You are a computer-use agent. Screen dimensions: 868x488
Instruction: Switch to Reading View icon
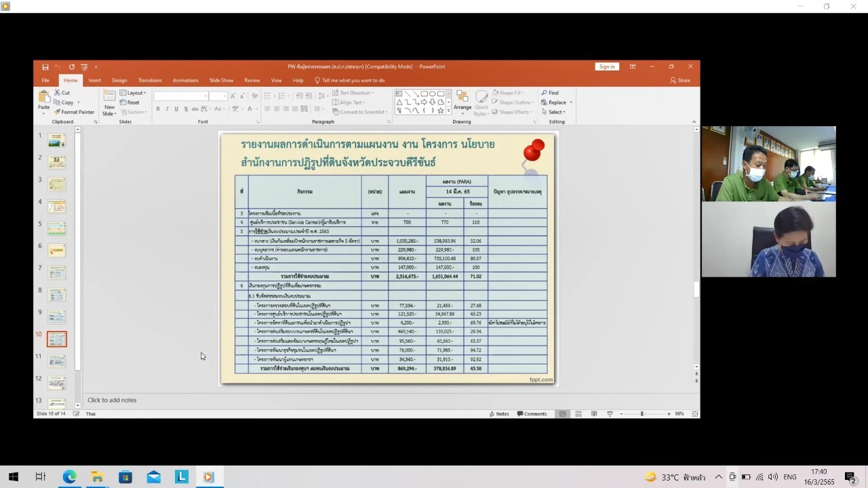point(594,413)
